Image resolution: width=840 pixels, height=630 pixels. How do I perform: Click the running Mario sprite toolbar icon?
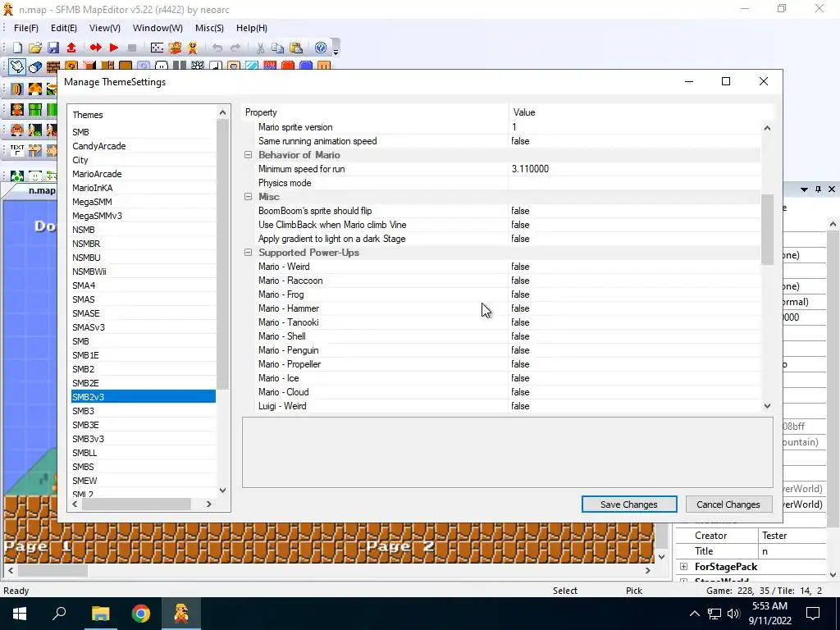176,48
